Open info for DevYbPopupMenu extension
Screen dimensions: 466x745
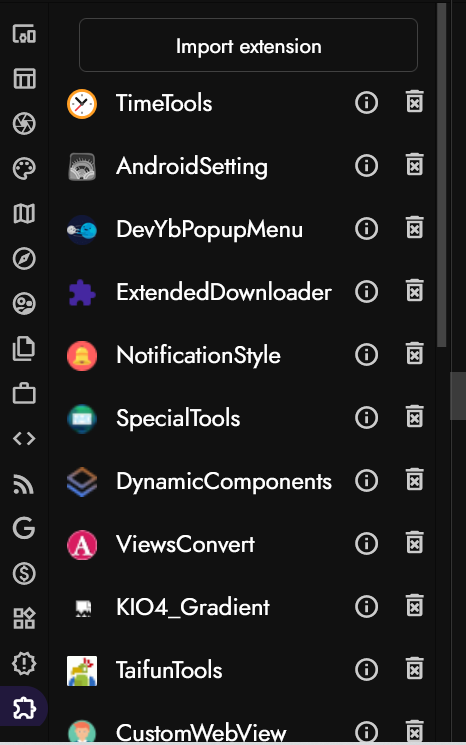[x=366, y=229]
